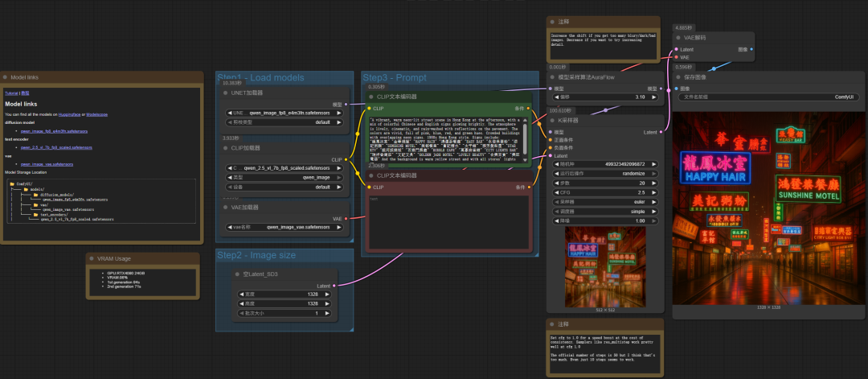Collapse the bottom 注释 note about cfg
Image resolution: width=868 pixels, height=379 pixels.
pyautogui.click(x=552, y=323)
